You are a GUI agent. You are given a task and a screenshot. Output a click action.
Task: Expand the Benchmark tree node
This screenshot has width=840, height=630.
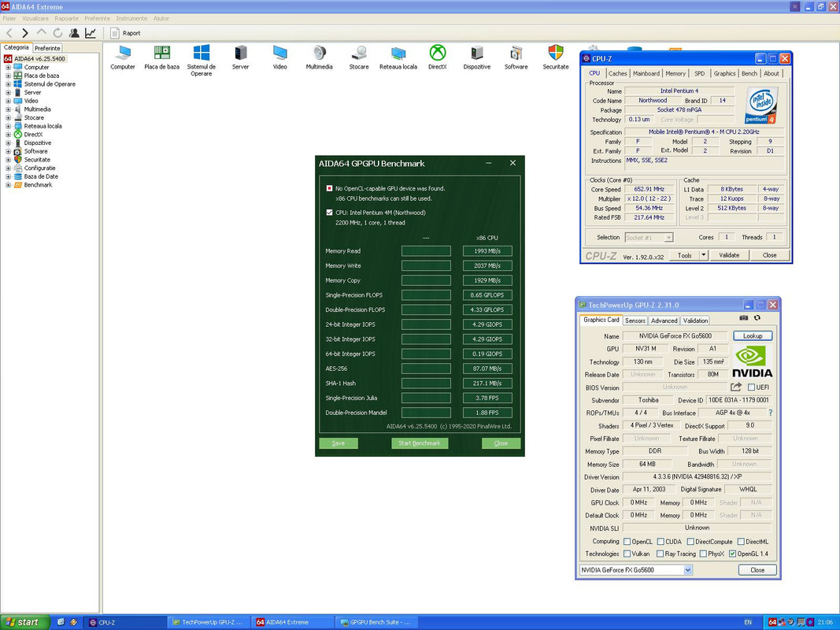click(8, 185)
